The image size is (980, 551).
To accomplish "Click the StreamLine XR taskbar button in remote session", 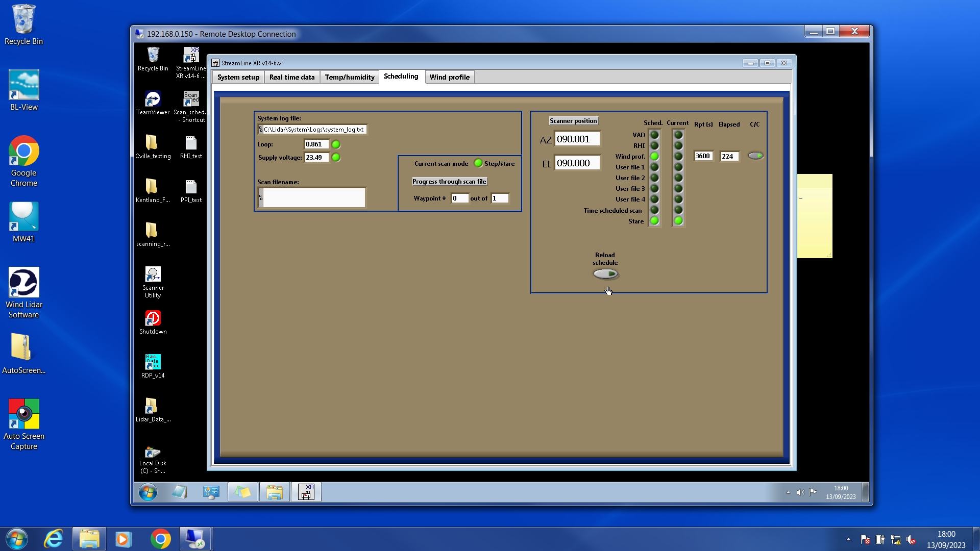I will [x=306, y=492].
